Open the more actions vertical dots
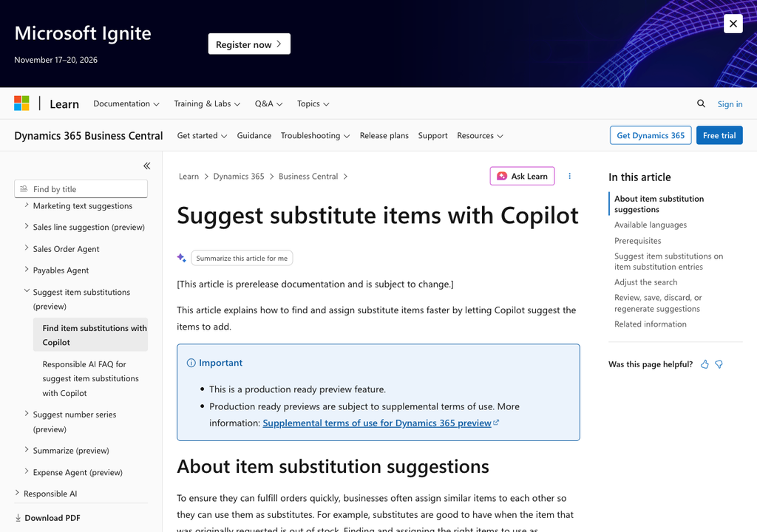 coord(570,176)
